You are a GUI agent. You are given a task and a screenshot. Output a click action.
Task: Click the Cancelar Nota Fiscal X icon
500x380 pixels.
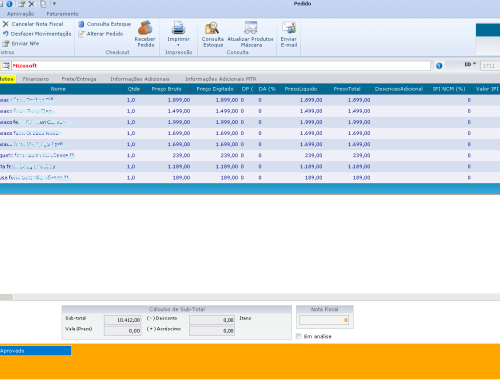pos(6,24)
